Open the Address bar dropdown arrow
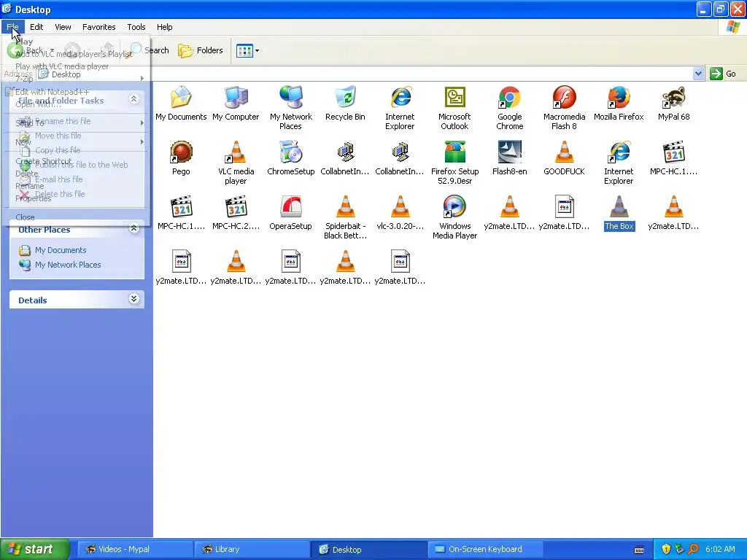This screenshot has height=560, width=747. 698,74
